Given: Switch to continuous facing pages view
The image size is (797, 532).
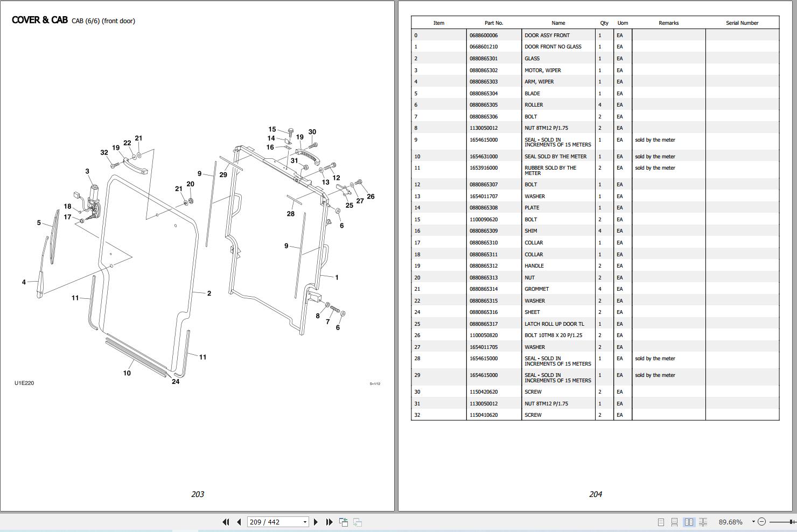Looking at the screenshot, I should [703, 522].
